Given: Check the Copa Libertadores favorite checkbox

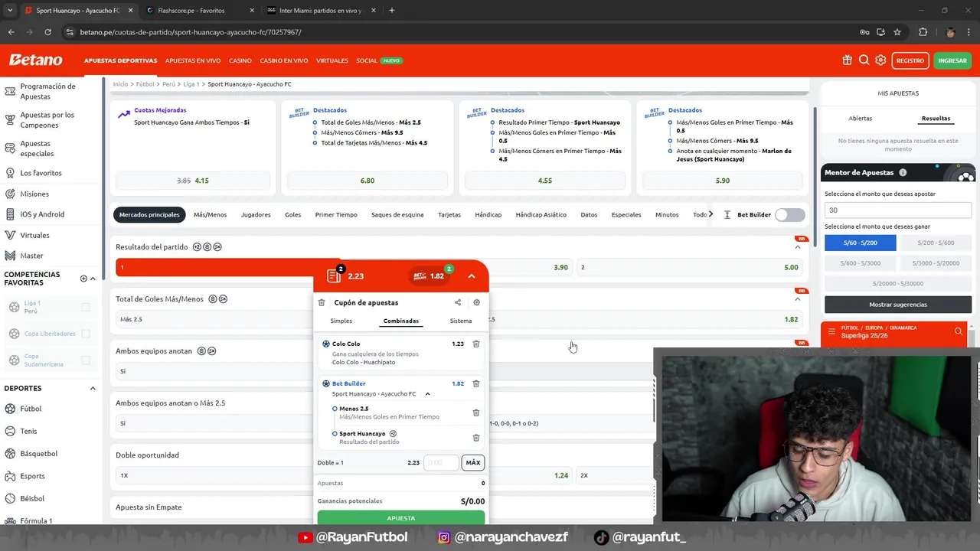Looking at the screenshot, I should click(x=86, y=334).
